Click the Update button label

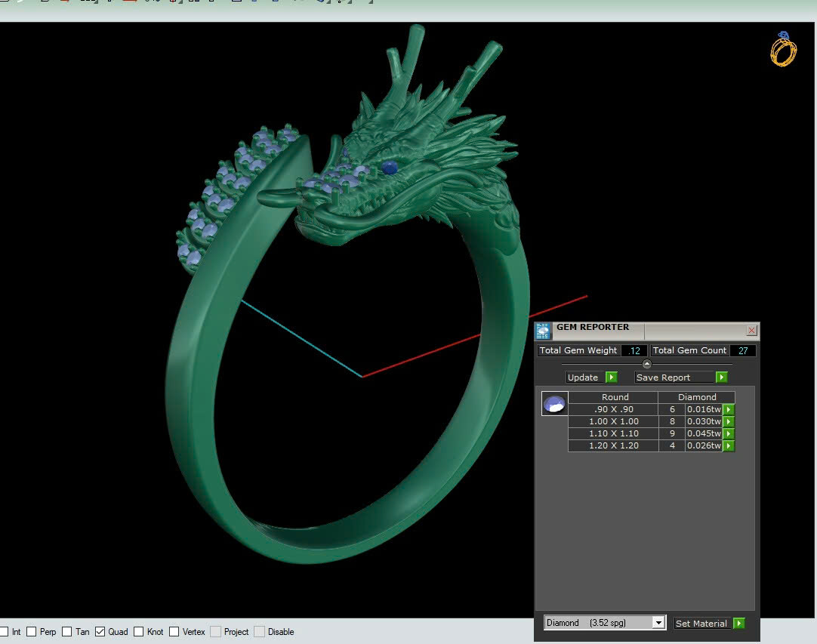pyautogui.click(x=583, y=377)
